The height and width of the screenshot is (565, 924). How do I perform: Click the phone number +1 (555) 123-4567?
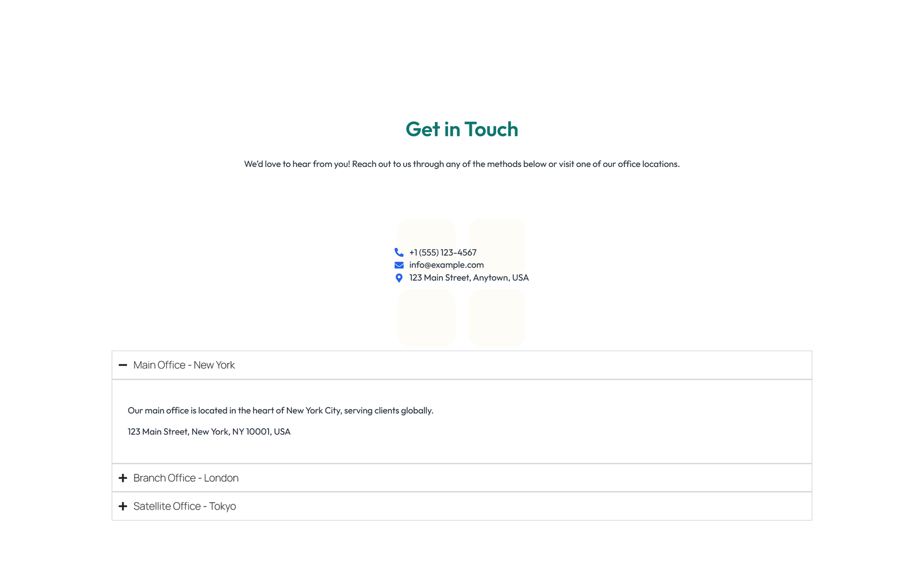click(x=442, y=252)
